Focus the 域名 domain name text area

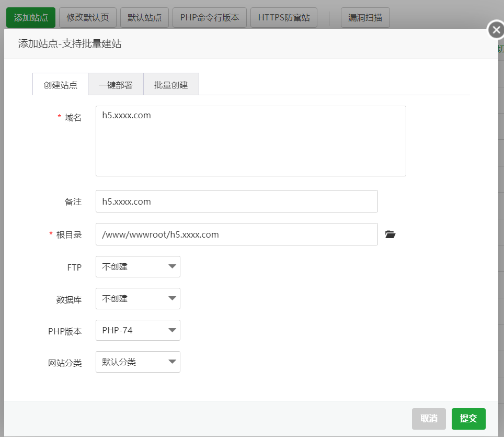point(250,141)
